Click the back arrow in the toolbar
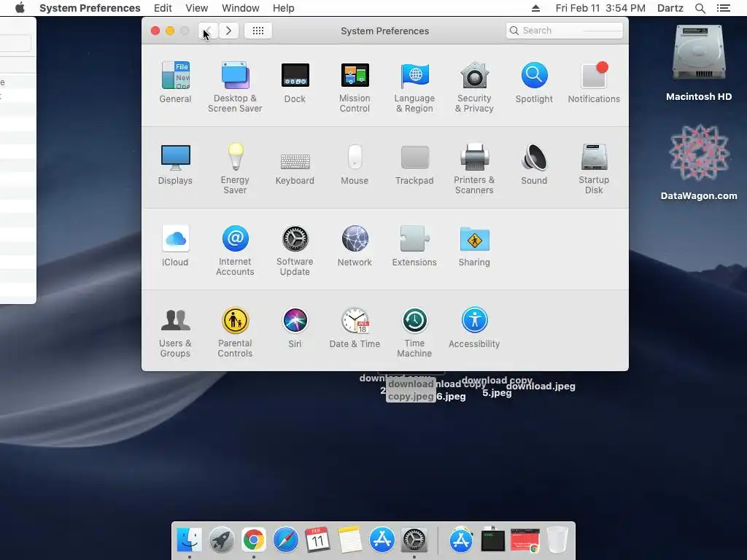Screen dimensions: 747x560 (208, 31)
